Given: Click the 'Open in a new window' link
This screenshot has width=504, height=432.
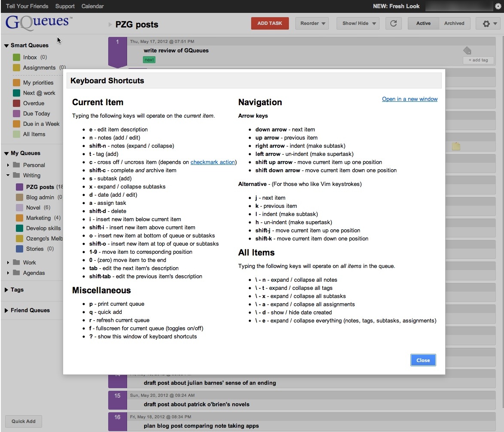Looking at the screenshot, I should [x=410, y=99].
